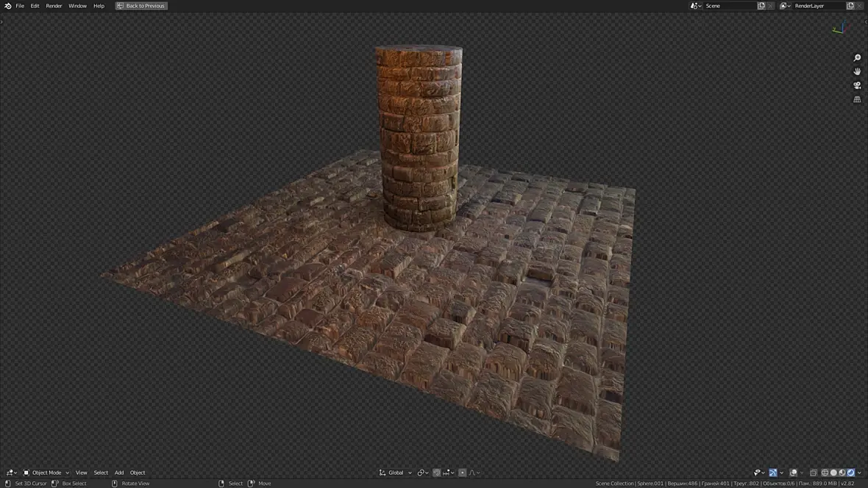Open the Object Mode dropdown
The height and width of the screenshot is (488, 868).
46,473
